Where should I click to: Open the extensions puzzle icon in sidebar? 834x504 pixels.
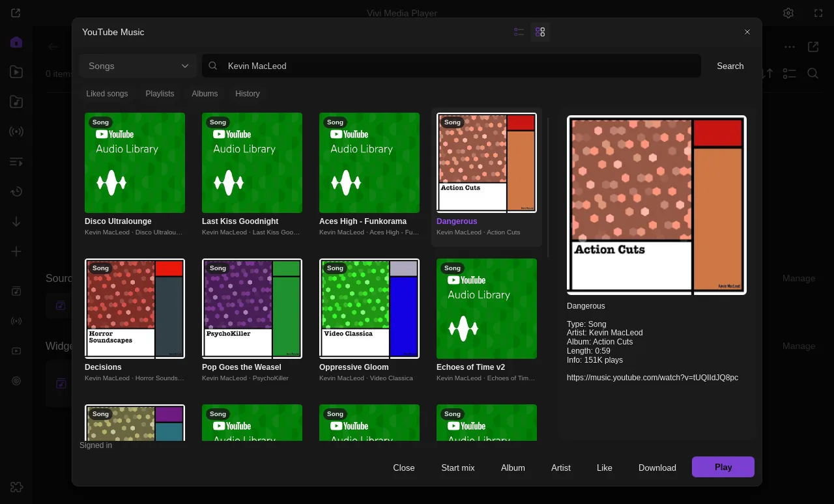coord(16,486)
